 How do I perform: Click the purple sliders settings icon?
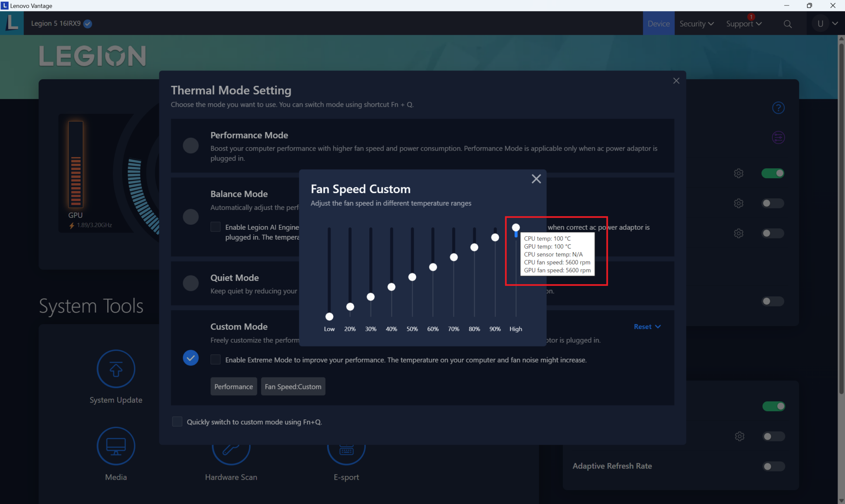(x=778, y=137)
